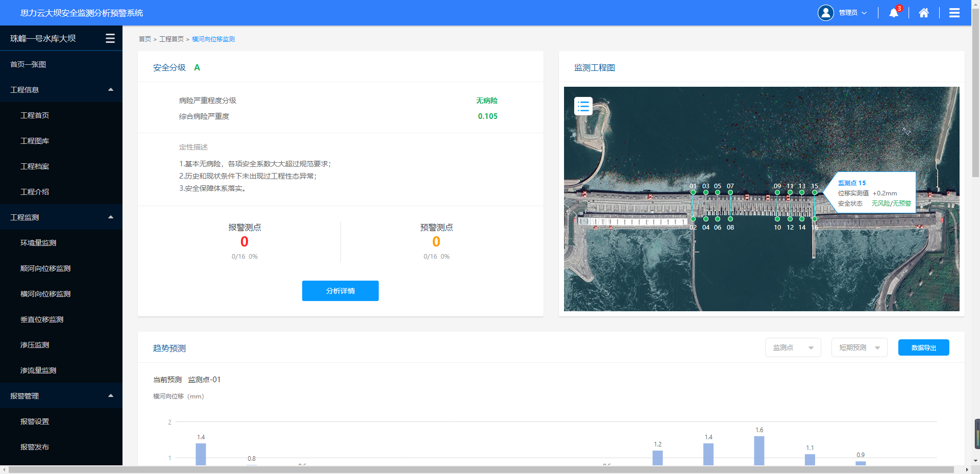Image resolution: width=980 pixels, height=474 pixels.
Task: Click the 报警测点 count 0
Action: pyautogui.click(x=244, y=241)
